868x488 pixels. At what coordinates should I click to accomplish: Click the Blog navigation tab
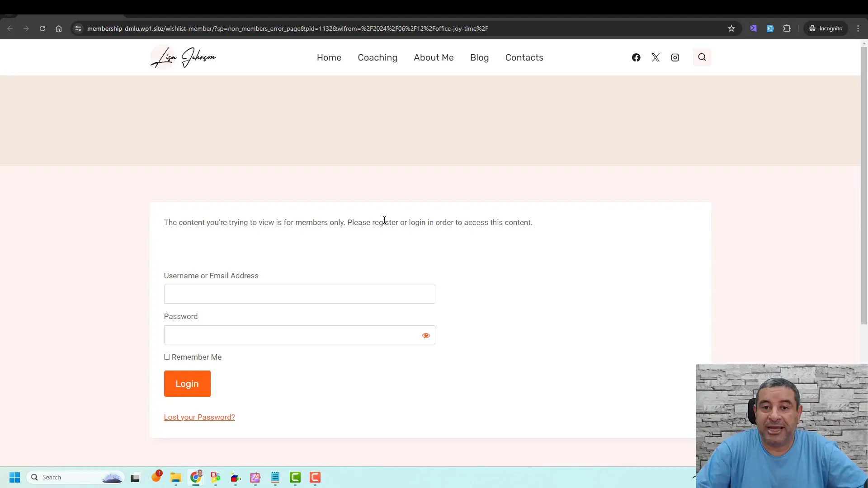click(x=479, y=57)
